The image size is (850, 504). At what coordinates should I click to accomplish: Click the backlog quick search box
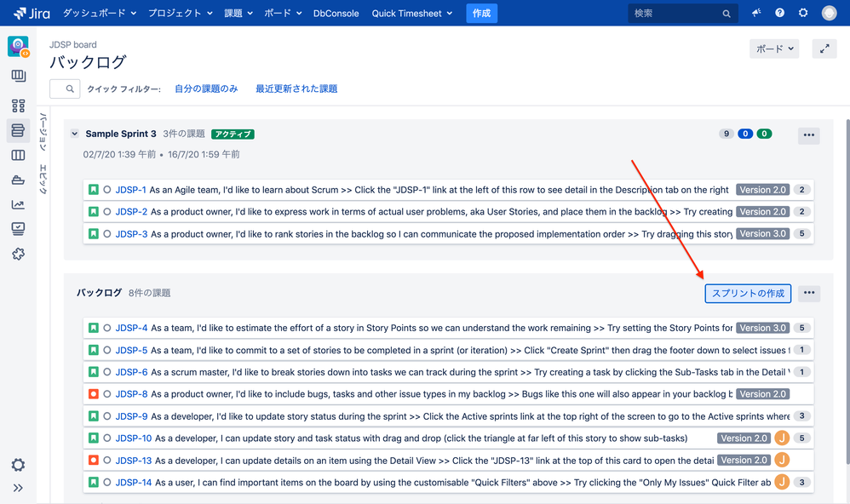click(65, 89)
